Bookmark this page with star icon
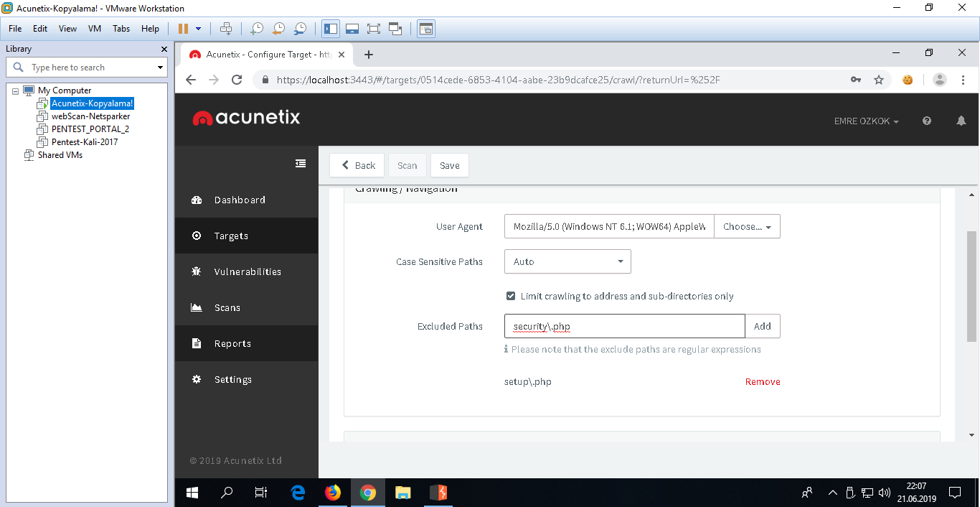Image resolution: width=980 pixels, height=507 pixels. pos(879,80)
